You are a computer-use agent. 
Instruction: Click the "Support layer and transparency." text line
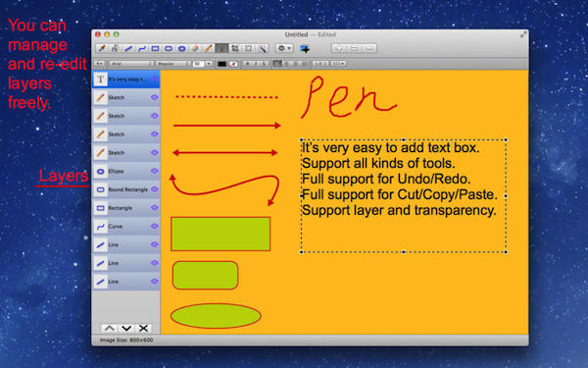pyautogui.click(x=399, y=210)
